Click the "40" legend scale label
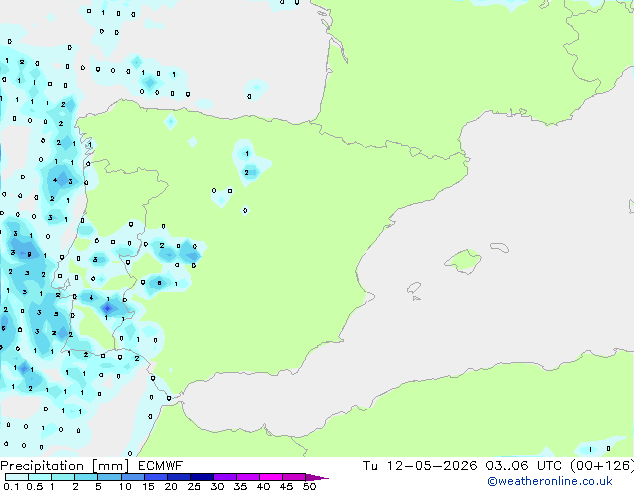This screenshot has height=490, width=634. [263, 486]
